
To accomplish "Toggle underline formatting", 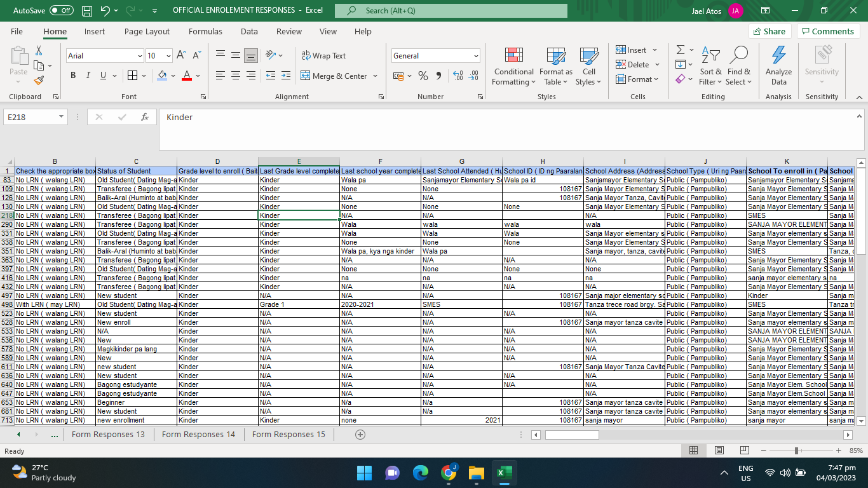I will coord(104,76).
